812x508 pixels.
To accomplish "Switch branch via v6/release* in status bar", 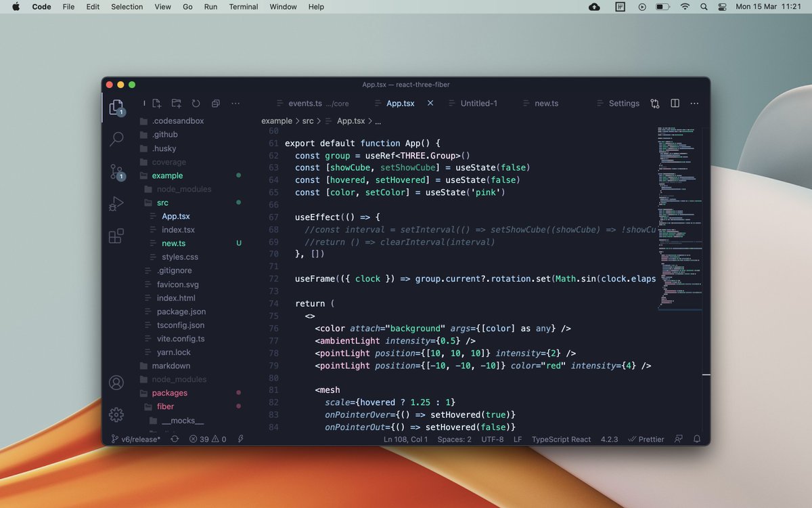I will point(136,439).
